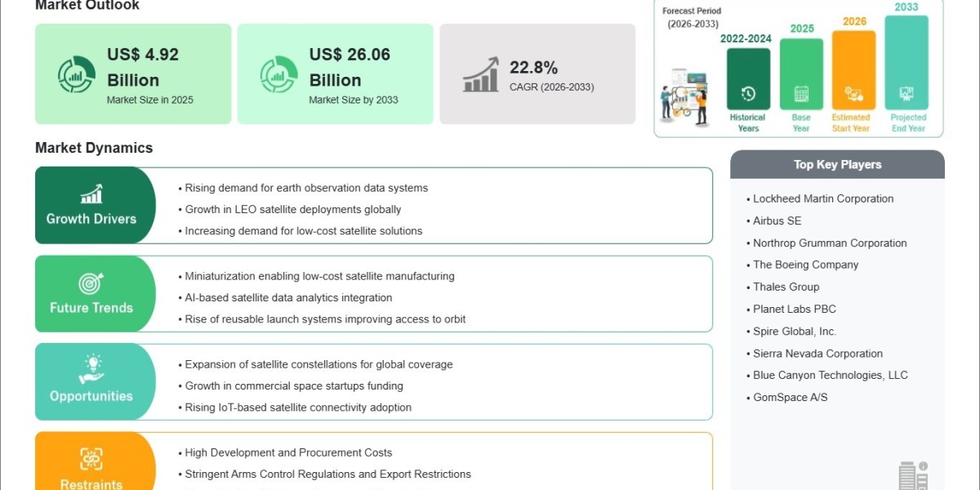The height and width of the screenshot is (490, 980).
Task: Click the US$ 26.06 Billion value
Action: 350,67
